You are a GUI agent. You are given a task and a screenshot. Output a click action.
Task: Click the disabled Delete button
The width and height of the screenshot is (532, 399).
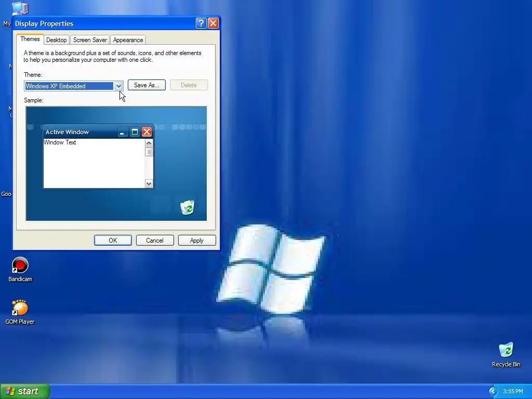coord(189,85)
